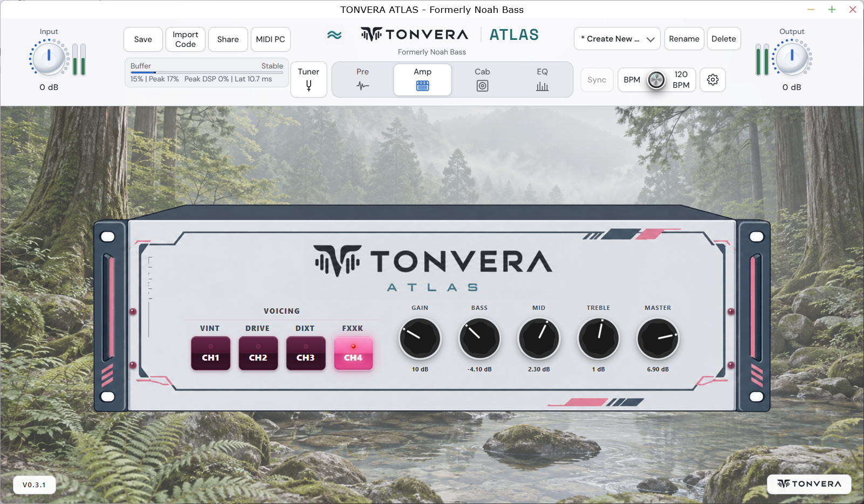The image size is (864, 504).
Task: Click the tuning fork Tuner icon
Action: [308, 86]
